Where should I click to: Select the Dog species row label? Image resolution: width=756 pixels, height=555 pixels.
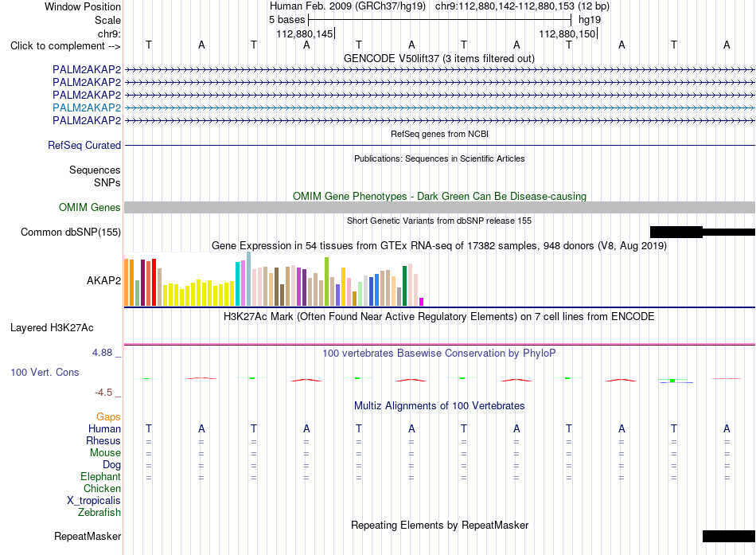[x=112, y=465]
